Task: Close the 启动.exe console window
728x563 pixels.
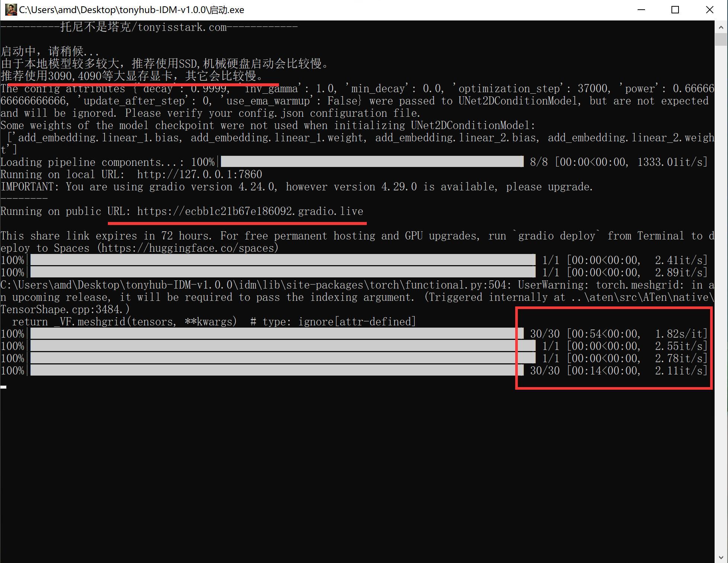Action: [x=709, y=10]
